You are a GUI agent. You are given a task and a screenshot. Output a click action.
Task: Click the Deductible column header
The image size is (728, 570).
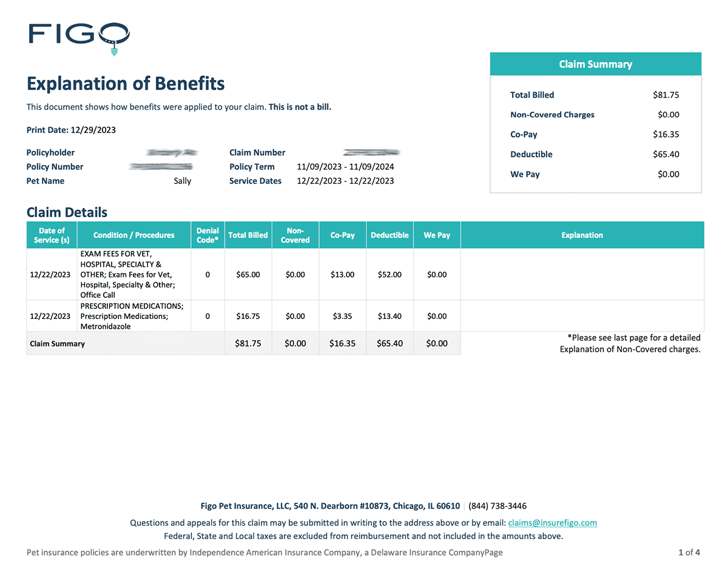390,235
